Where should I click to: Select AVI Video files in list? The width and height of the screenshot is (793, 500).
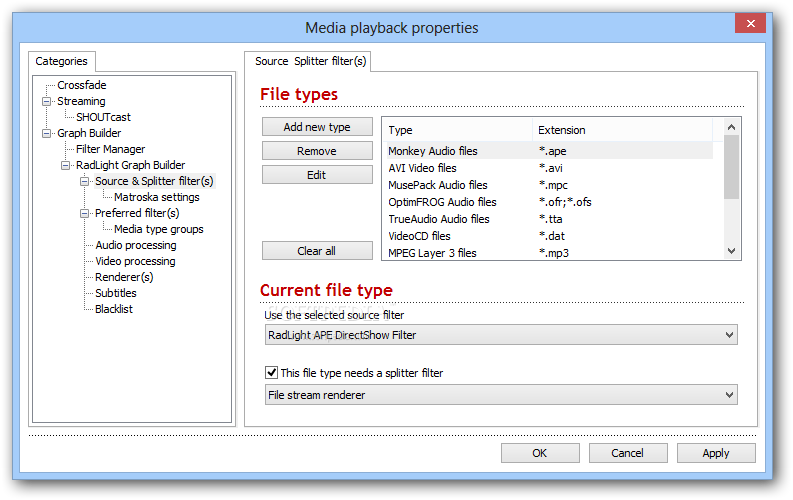click(548, 168)
